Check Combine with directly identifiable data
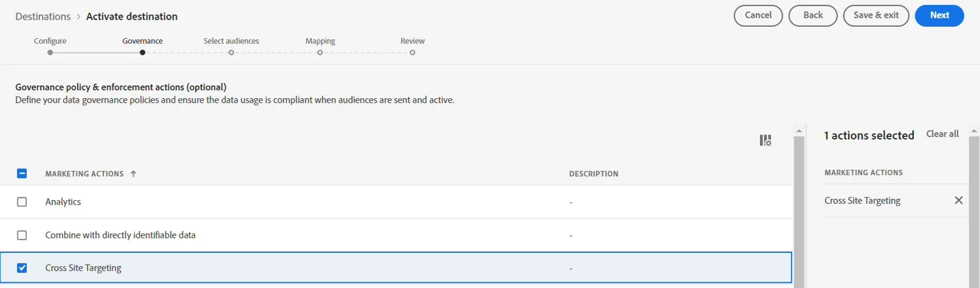 (x=22, y=234)
